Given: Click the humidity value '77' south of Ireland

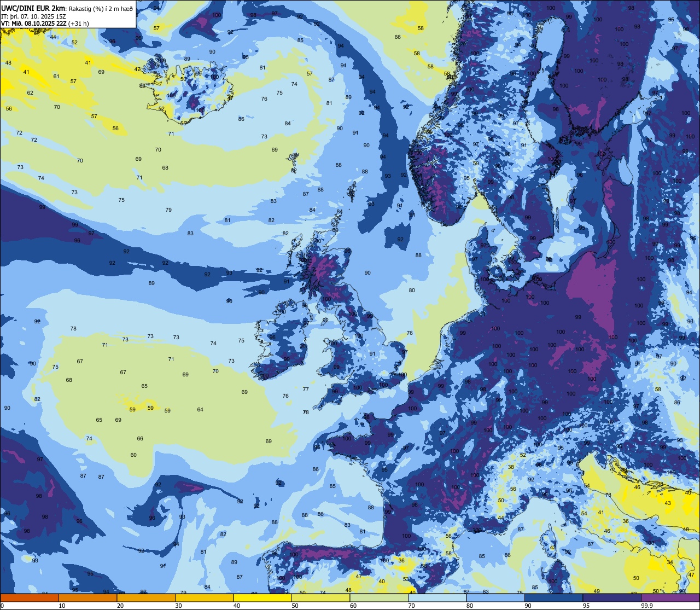Looking at the screenshot, I should point(306,389).
